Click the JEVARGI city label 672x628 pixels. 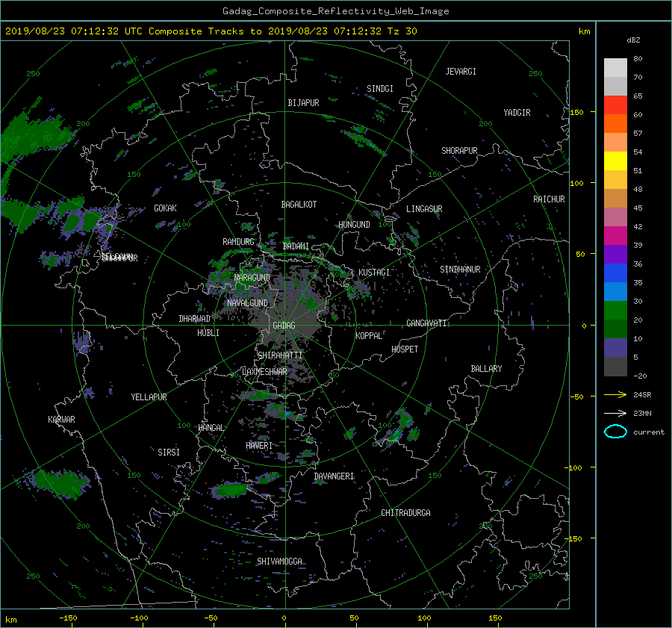(461, 72)
